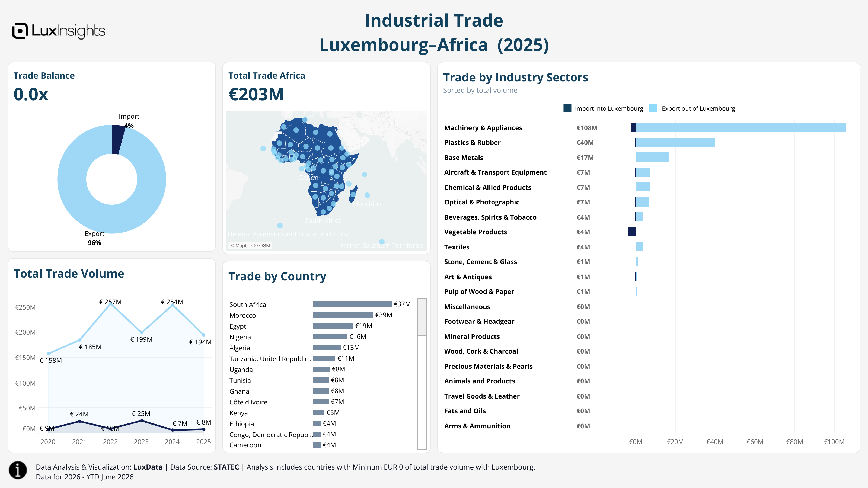Click the Export legend color swatch
This screenshot has height=488, width=868.
point(653,108)
